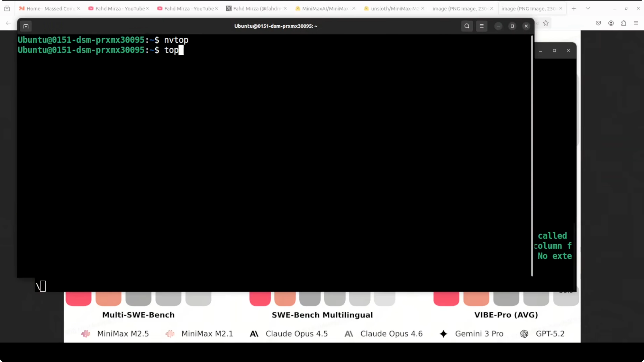Open the tab overview in Firefox
The width and height of the screenshot is (644, 362).
[x=7, y=8]
